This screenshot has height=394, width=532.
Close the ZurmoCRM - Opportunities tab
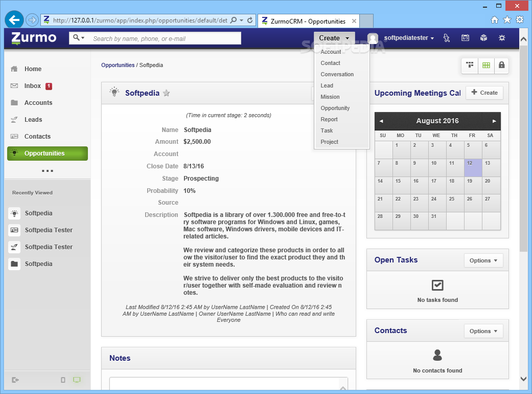[354, 21]
